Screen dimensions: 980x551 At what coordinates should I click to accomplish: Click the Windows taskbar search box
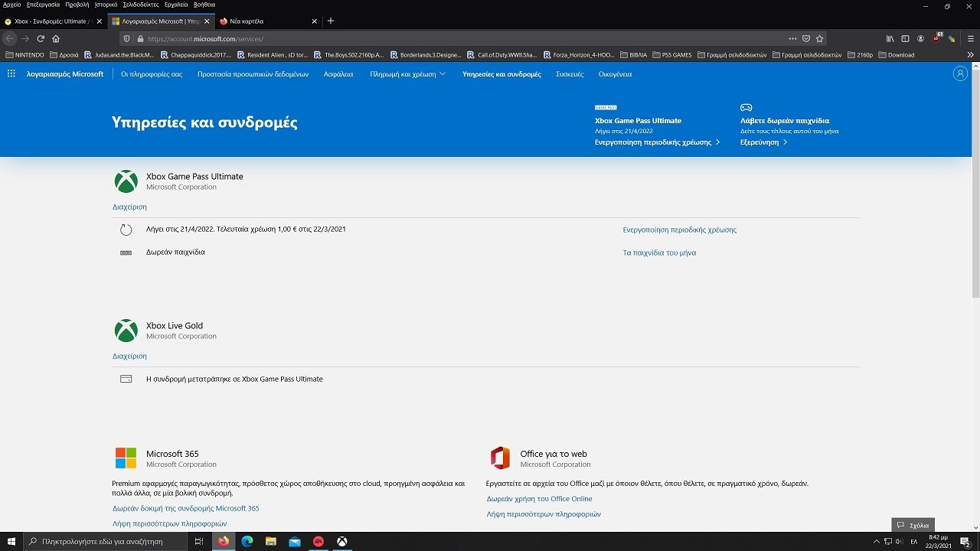pos(104,541)
